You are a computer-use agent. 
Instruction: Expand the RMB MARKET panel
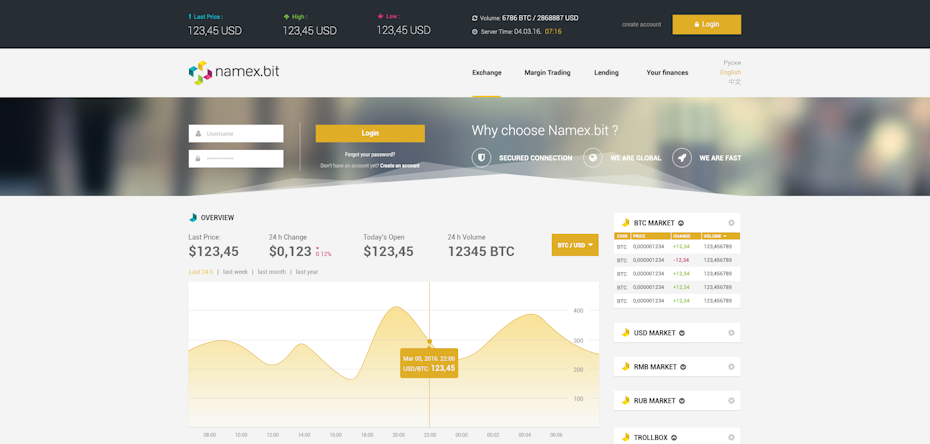(683, 367)
